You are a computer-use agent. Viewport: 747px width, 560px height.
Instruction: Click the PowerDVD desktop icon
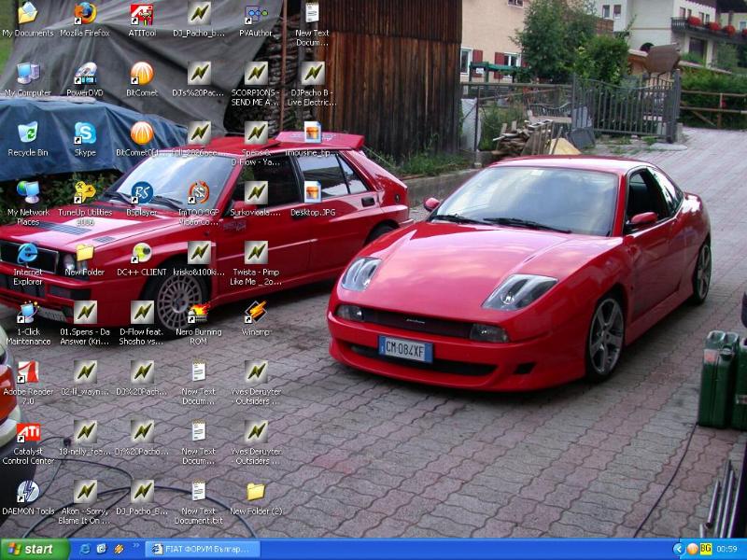85,74
